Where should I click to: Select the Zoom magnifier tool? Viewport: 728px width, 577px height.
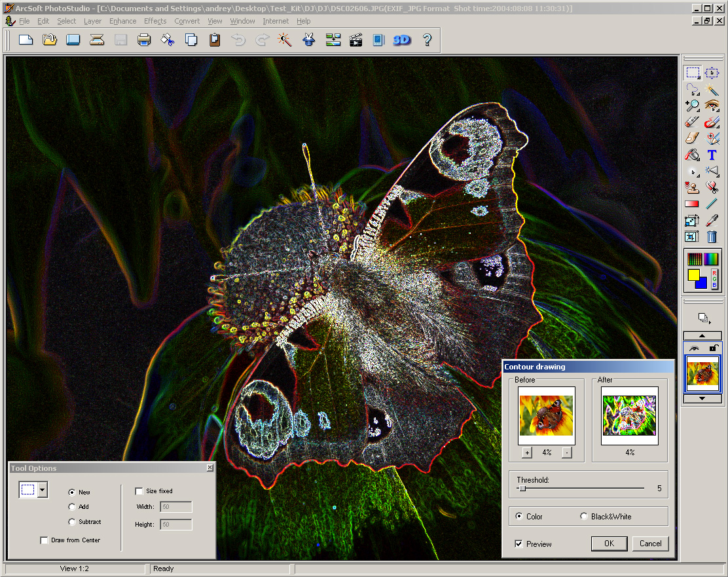[x=692, y=105]
